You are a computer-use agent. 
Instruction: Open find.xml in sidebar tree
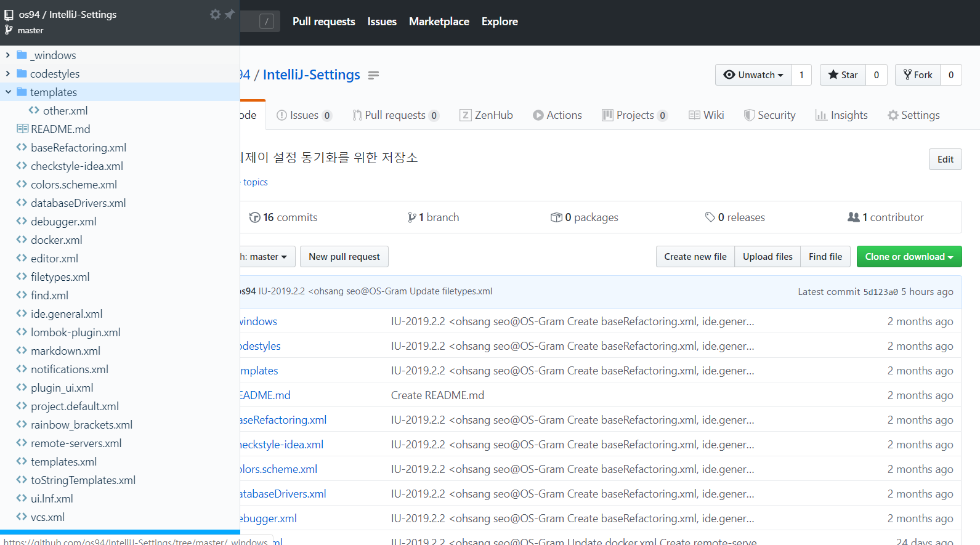(49, 295)
